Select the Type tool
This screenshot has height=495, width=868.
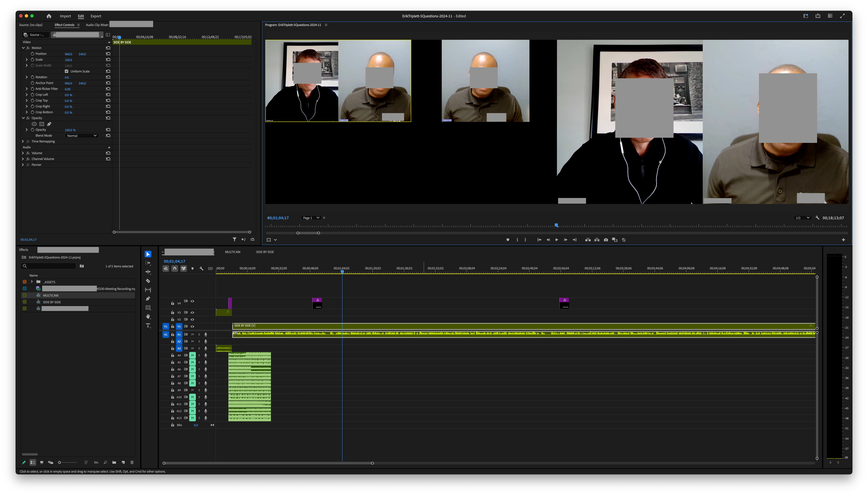tap(148, 325)
